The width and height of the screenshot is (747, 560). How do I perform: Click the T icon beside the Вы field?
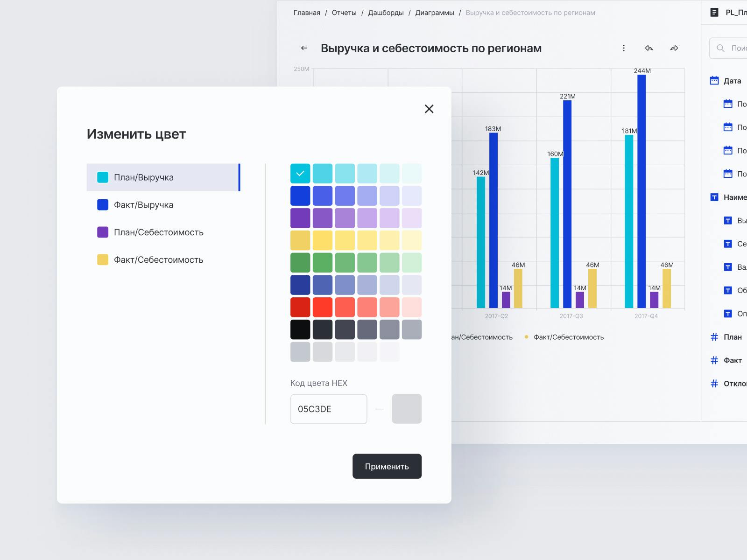[x=728, y=221]
